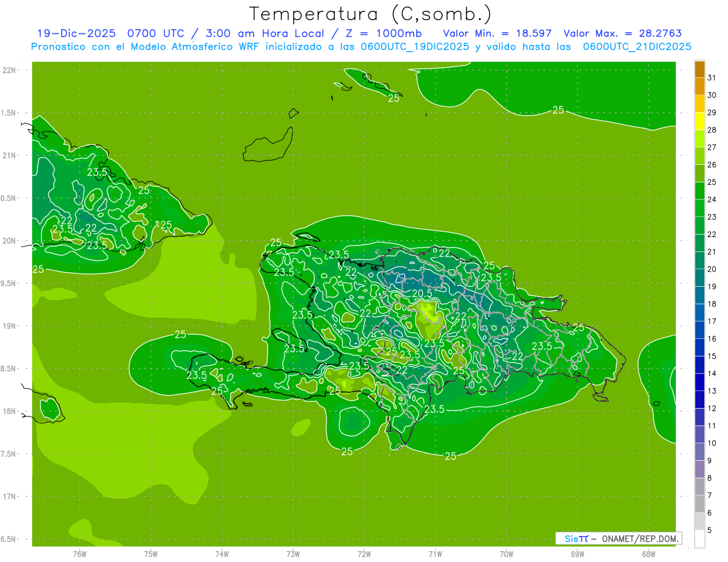The width and height of the screenshot is (728, 562).
Task: Select the Valor Min. = 18.597 text
Action: pyautogui.click(x=497, y=33)
